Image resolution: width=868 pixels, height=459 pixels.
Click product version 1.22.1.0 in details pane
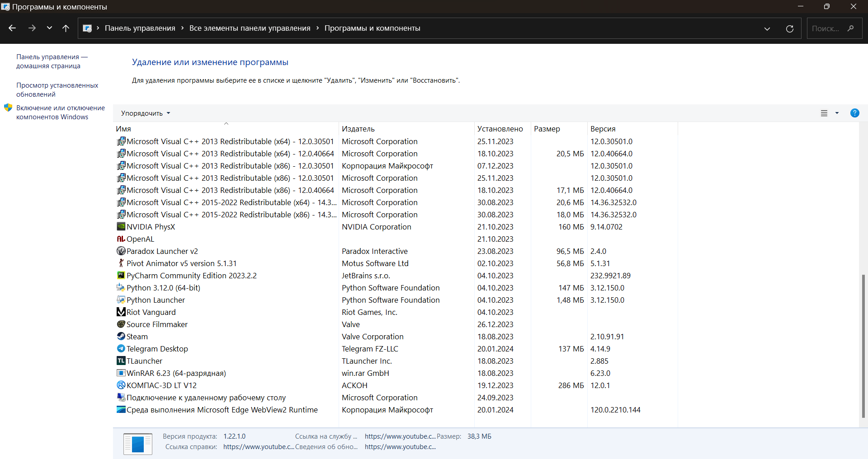point(234,436)
